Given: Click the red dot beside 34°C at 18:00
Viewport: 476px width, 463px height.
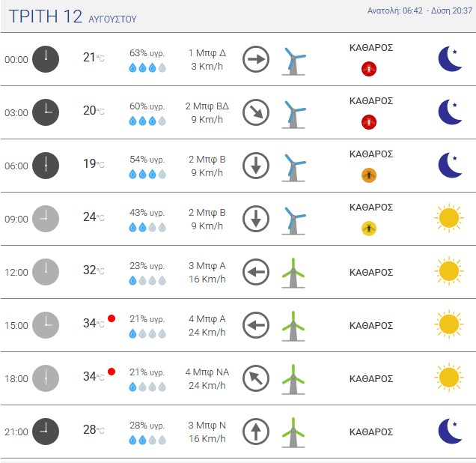Looking at the screenshot, I should (112, 372).
